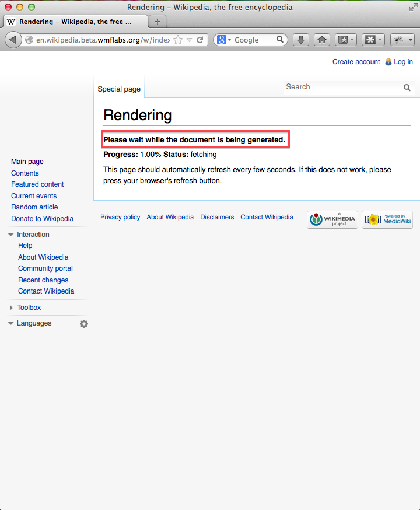Open Disclaimers footer link
Screen dimensions: 420x510
point(217,217)
